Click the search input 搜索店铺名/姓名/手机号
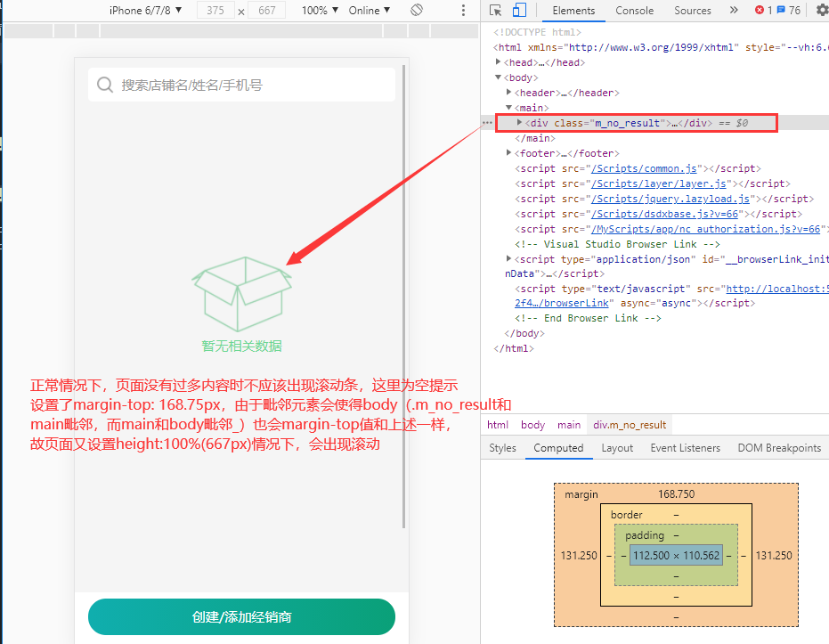 click(241, 85)
